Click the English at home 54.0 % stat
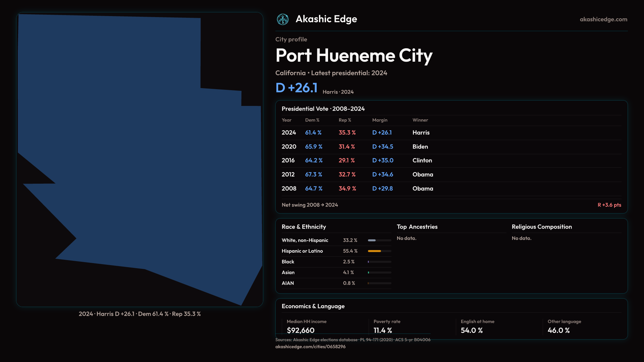Viewport: 644px width, 362px height. coord(472,330)
